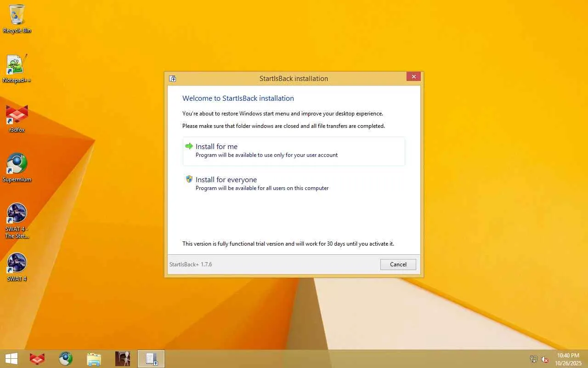Click the 'StartIsBack installation' window title text
Screen dimensions: 588x368
[294, 79]
